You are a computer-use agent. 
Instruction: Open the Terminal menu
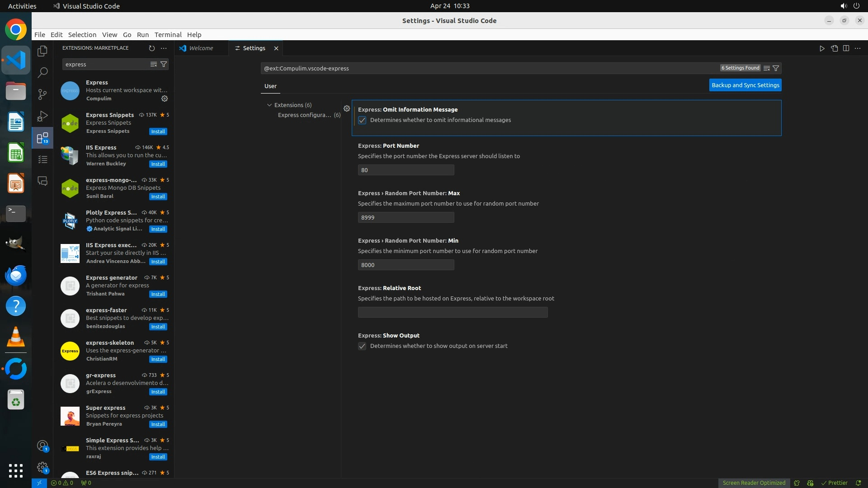tap(168, 34)
